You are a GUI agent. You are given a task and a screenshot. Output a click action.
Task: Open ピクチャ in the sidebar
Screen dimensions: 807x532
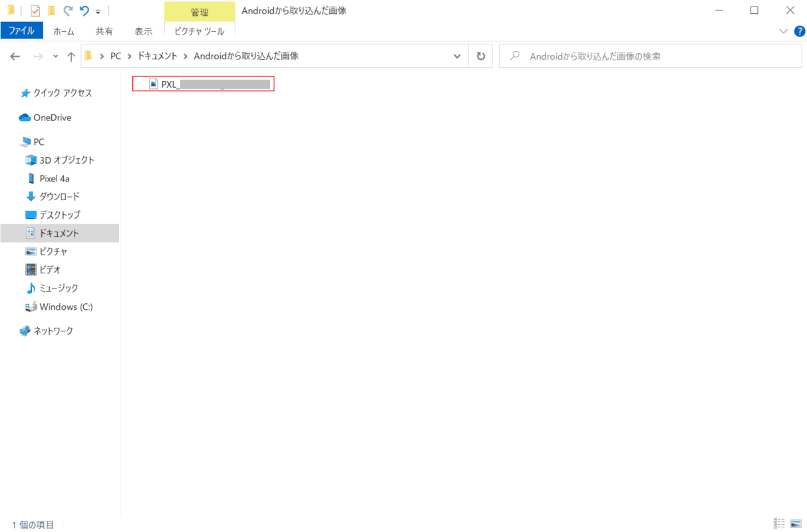pyautogui.click(x=47, y=251)
